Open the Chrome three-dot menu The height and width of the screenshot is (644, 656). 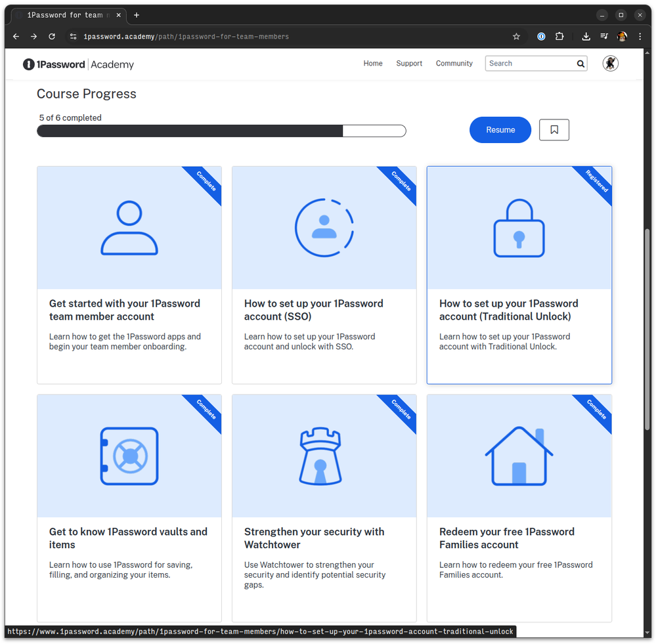640,37
